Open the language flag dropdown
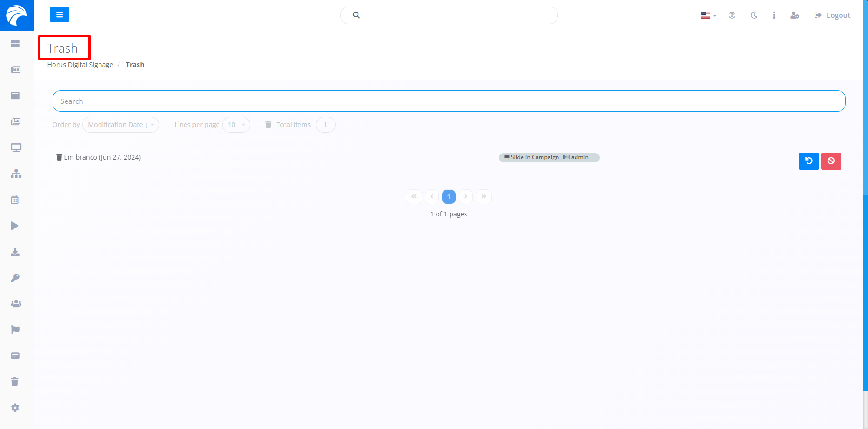868x429 pixels. pyautogui.click(x=708, y=15)
